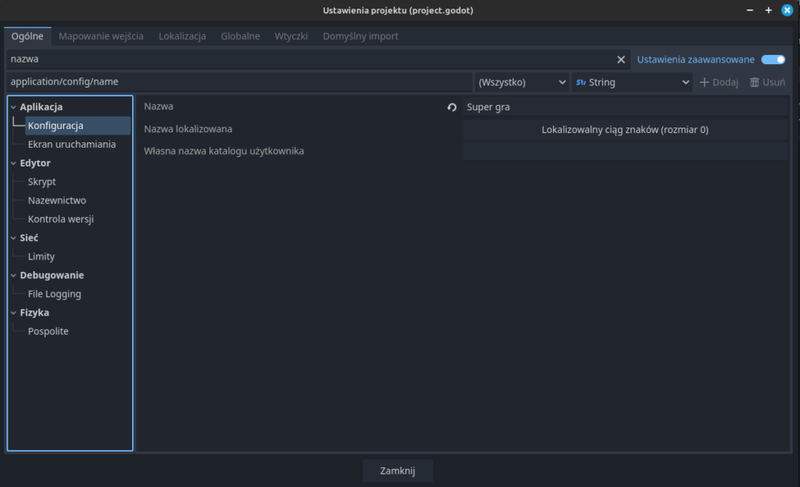Open the (Wszystko) filter dropdown
The height and width of the screenshot is (487, 800).
coord(522,82)
